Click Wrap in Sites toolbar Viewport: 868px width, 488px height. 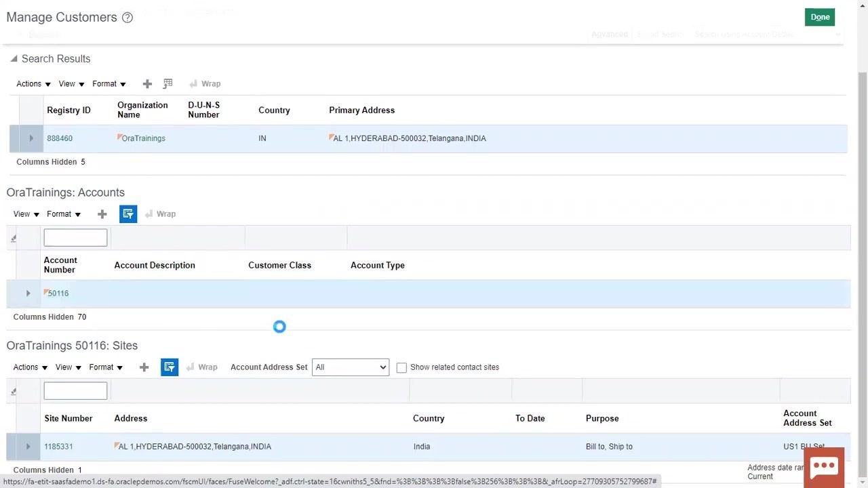click(201, 367)
